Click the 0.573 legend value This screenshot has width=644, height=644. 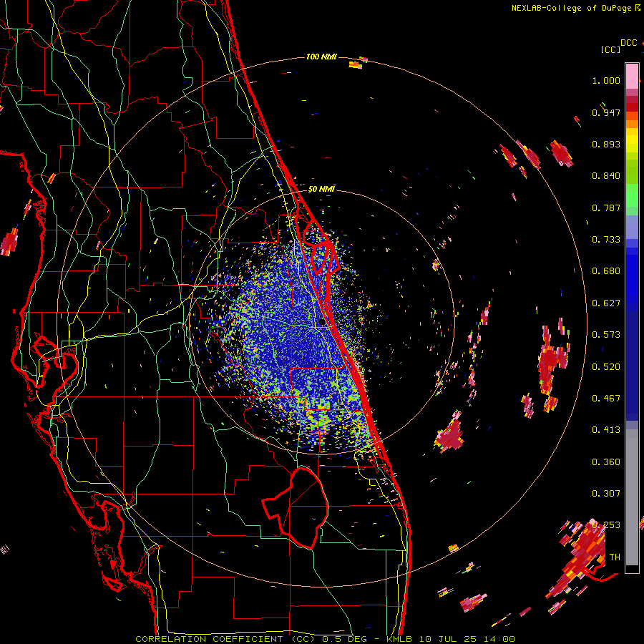coord(606,335)
